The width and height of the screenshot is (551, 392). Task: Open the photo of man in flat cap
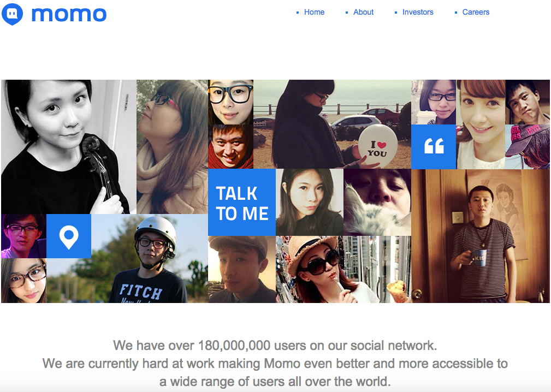click(x=242, y=269)
